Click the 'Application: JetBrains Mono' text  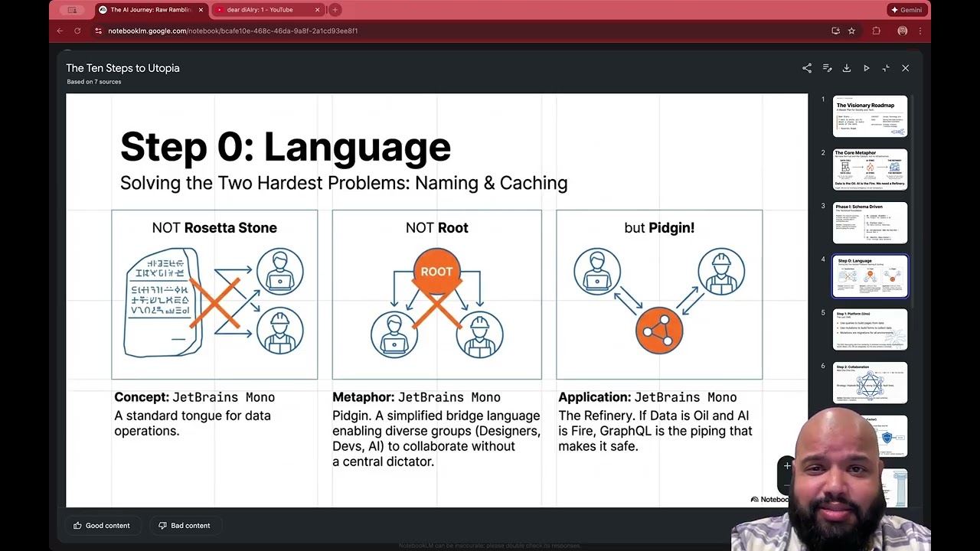click(x=648, y=397)
